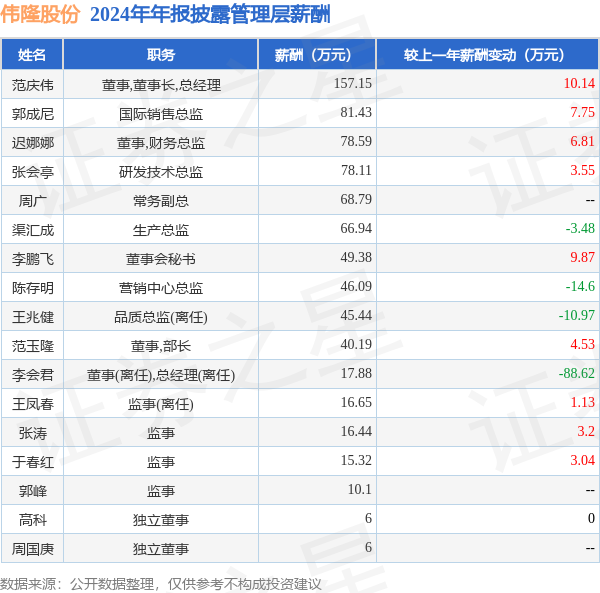Click the name 张涛

tap(33, 433)
